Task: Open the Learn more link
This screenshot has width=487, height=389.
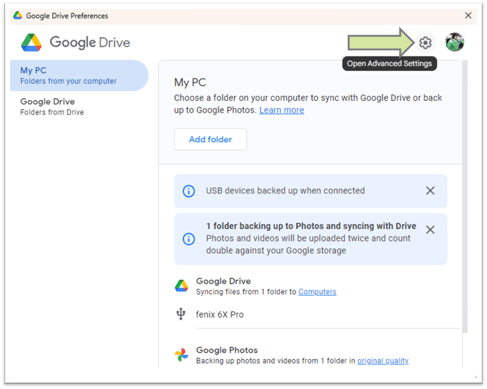Action: 282,110
